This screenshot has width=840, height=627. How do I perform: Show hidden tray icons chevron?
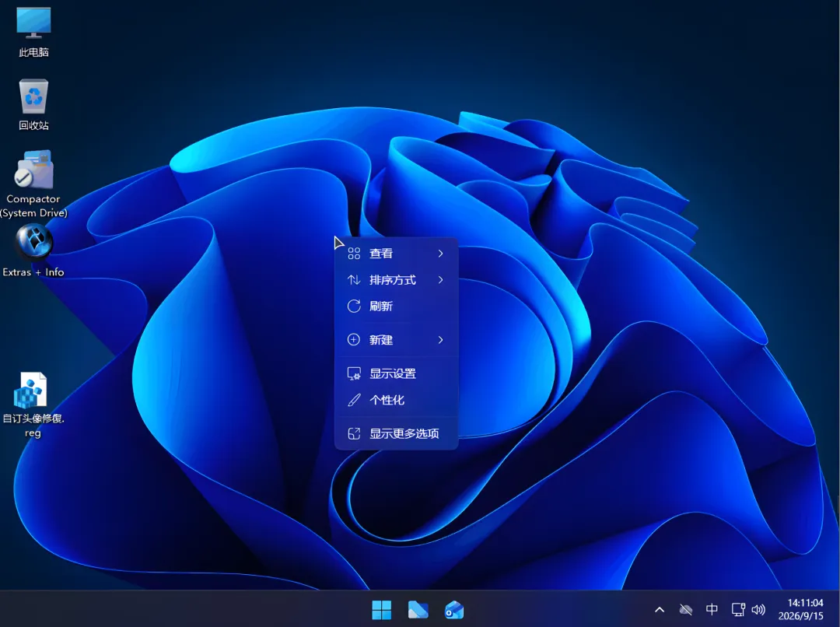(x=660, y=610)
